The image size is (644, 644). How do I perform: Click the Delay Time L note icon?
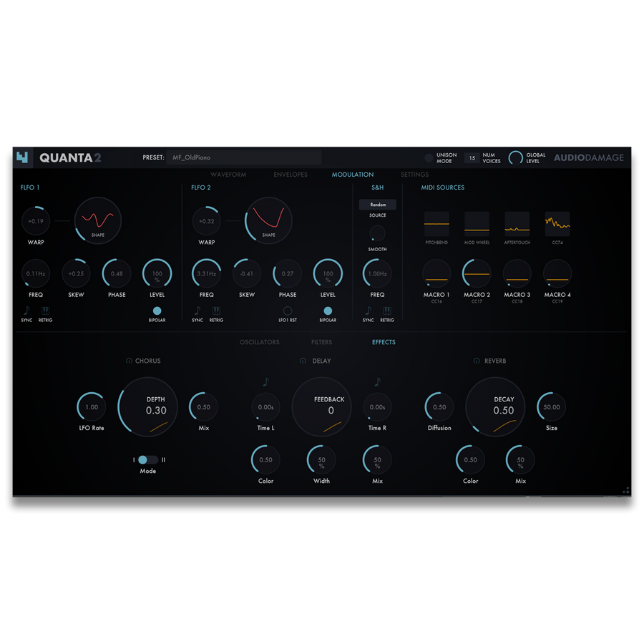click(x=265, y=381)
